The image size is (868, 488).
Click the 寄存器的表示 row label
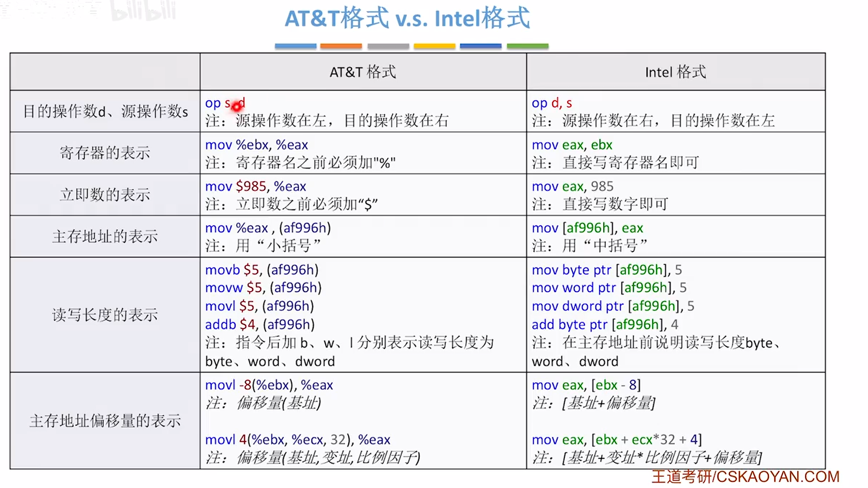point(105,153)
